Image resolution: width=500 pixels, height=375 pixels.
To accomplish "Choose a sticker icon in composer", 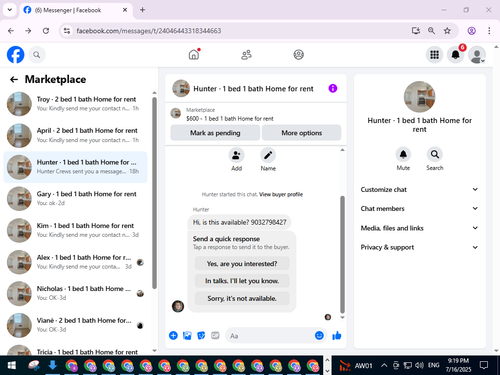I will (201, 335).
